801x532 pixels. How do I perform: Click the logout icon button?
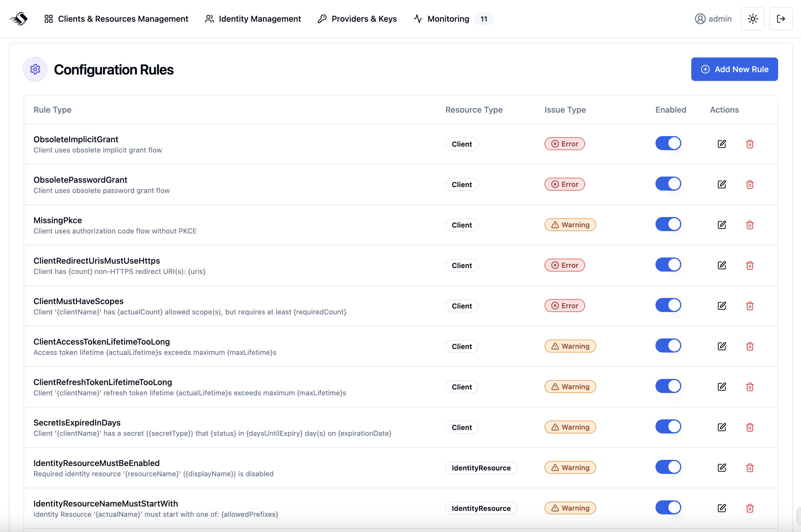[781, 19]
